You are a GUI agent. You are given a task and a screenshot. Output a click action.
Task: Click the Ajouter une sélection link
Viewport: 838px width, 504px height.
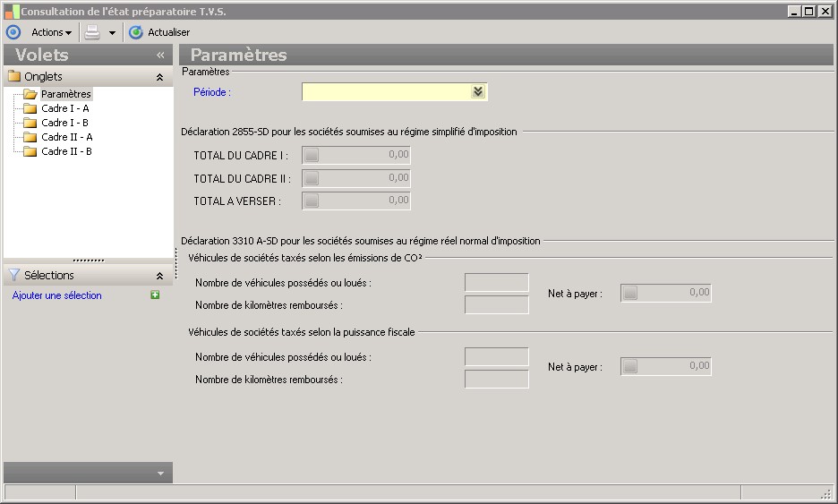pos(57,295)
